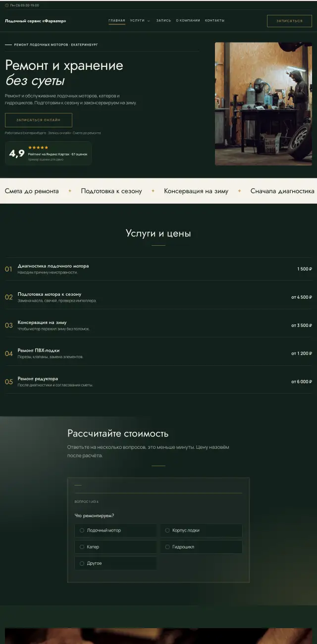Go to О компании in navigation
The width and height of the screenshot is (317, 644).
188,21
